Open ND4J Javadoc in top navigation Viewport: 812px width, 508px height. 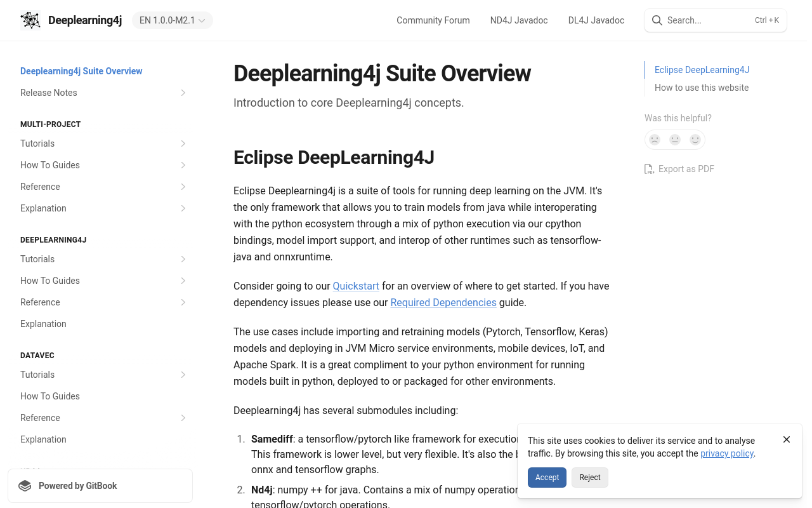tap(518, 20)
